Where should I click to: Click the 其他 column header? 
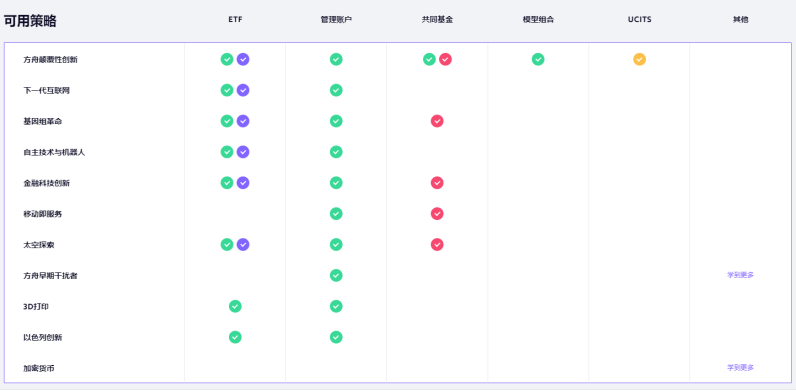pos(740,20)
